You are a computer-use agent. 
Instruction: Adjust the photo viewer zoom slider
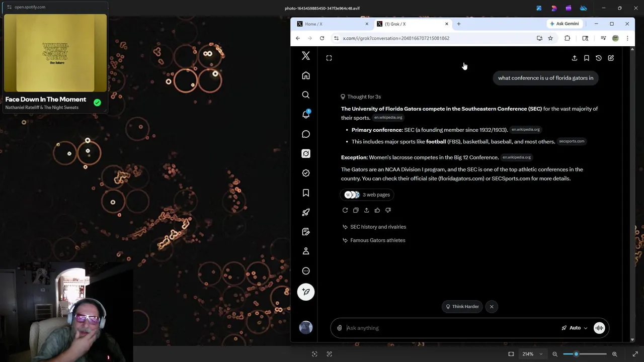click(x=585, y=354)
